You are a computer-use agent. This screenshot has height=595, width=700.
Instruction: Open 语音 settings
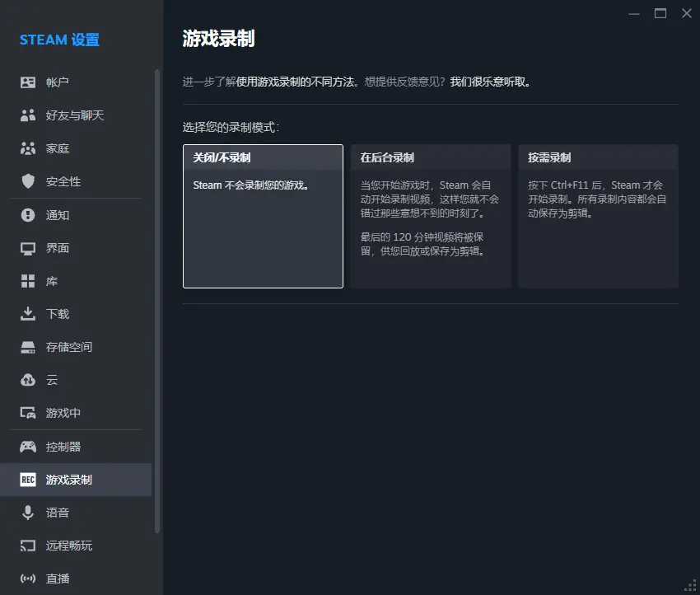(x=76, y=513)
